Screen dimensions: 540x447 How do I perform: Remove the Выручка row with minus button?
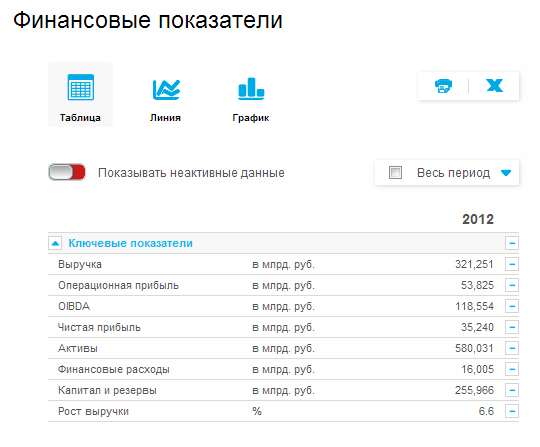512,264
